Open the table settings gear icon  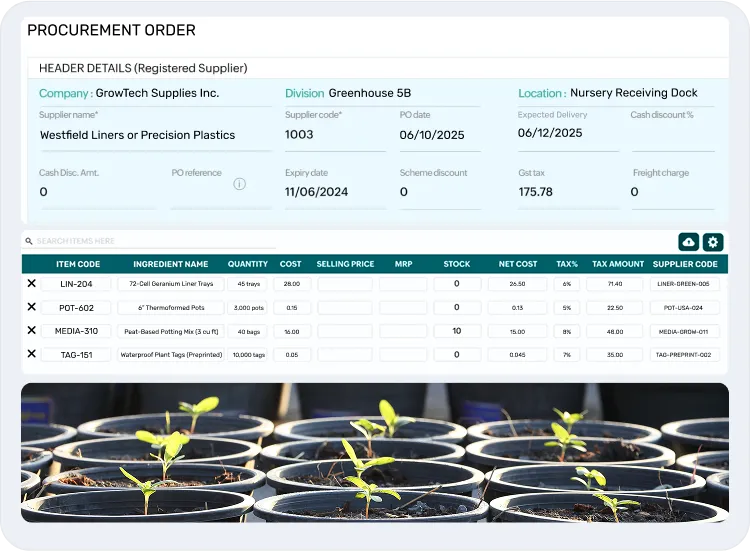(713, 242)
